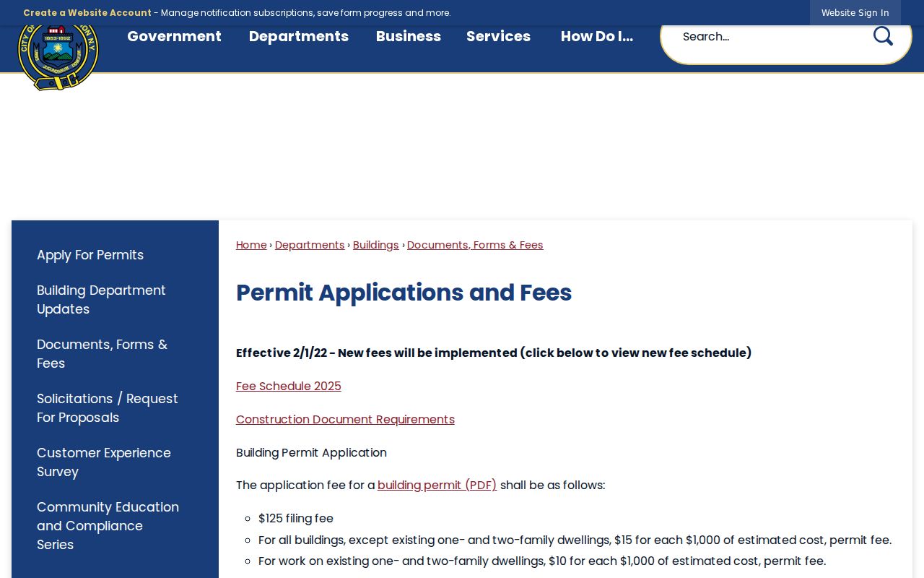
Task: Open the Services menu
Action: [x=498, y=36]
